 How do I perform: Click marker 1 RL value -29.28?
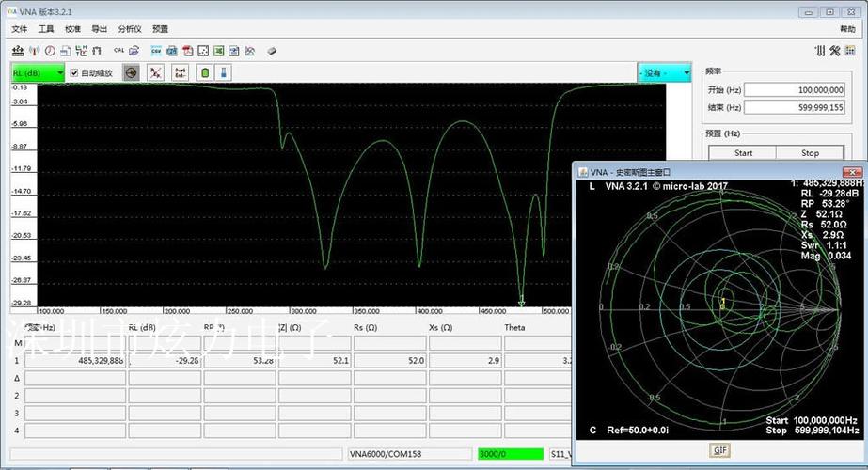click(165, 360)
